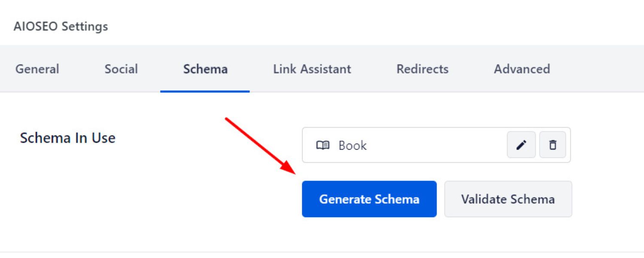This screenshot has width=644, height=258.
Task: Click the open book icon
Action: pyautogui.click(x=323, y=145)
